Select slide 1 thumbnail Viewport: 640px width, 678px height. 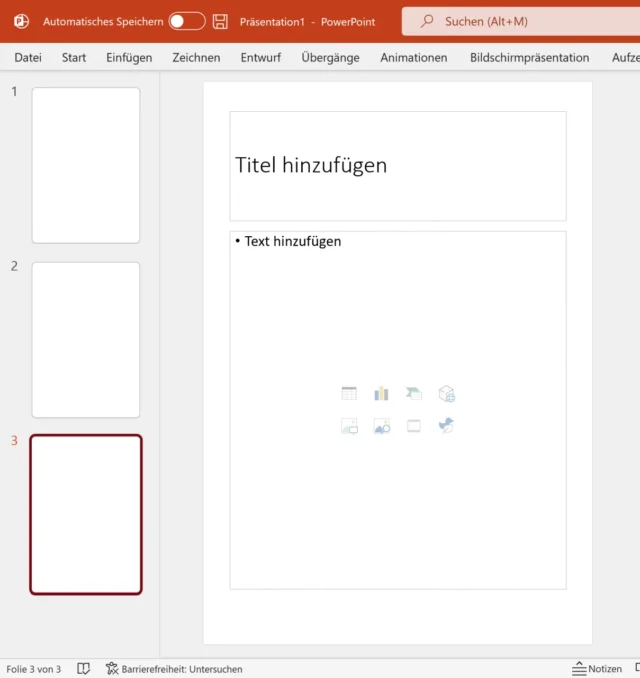(x=86, y=165)
